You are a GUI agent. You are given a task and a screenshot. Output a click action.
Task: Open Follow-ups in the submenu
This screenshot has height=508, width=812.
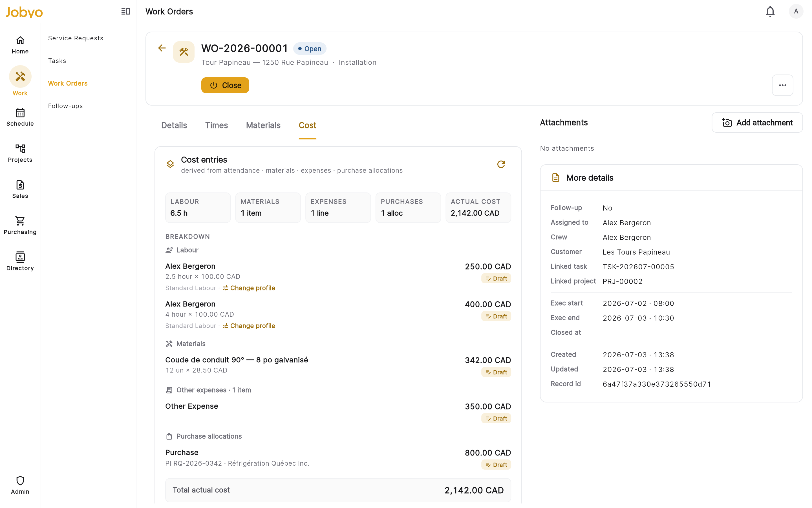pos(65,106)
